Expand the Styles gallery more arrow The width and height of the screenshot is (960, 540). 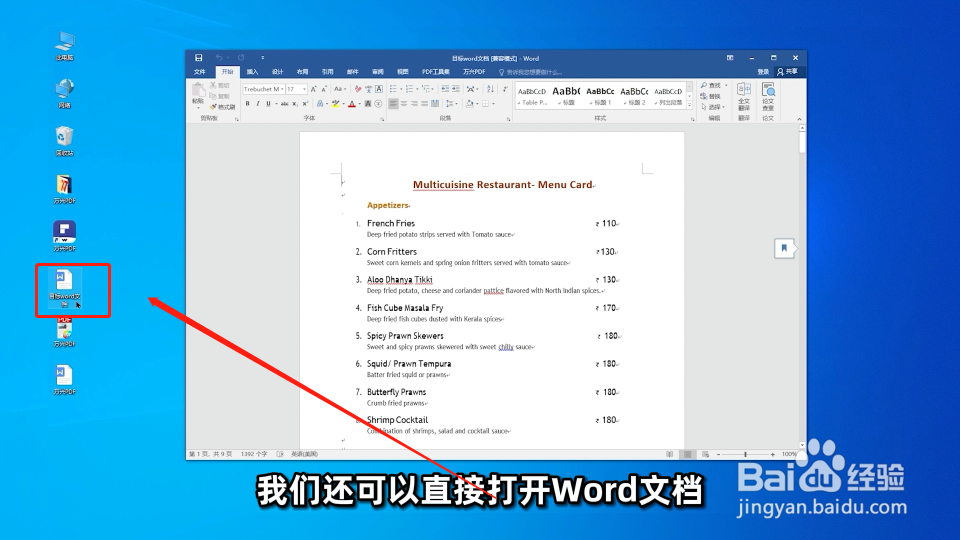pos(689,105)
